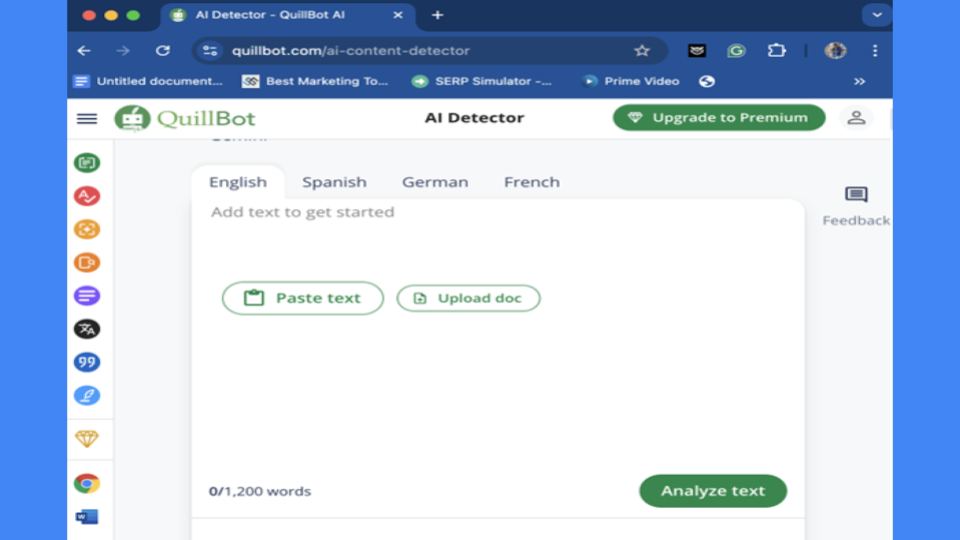Click the Premium diamond sidebar icon
This screenshot has width=960, height=540.
87,438
